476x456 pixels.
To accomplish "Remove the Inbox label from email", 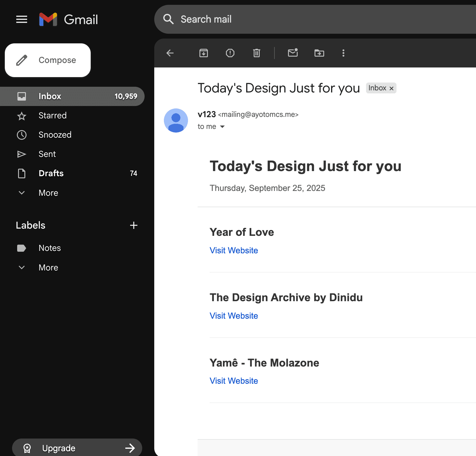I will tap(392, 89).
